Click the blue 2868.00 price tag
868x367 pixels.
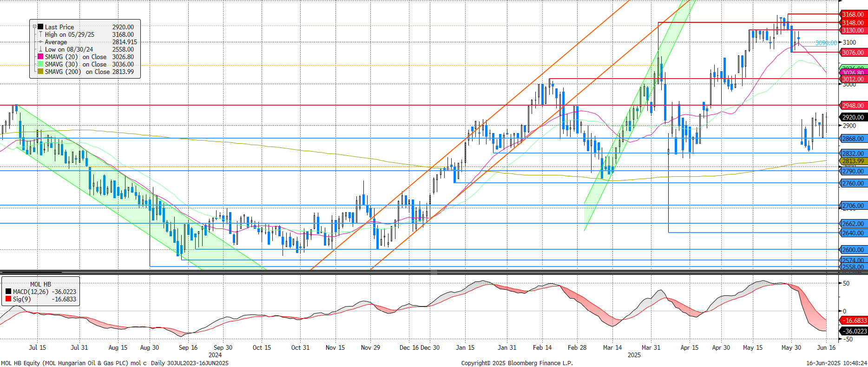[x=854, y=139]
